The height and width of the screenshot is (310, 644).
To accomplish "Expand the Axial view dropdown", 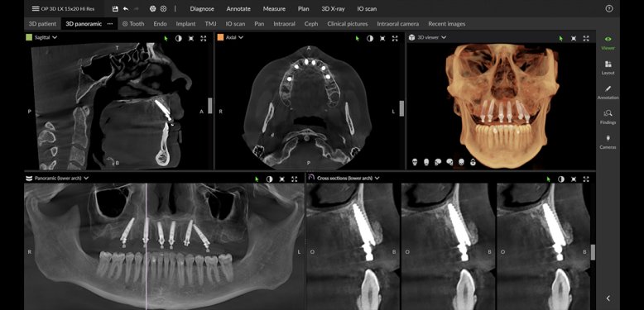I will coord(241,37).
